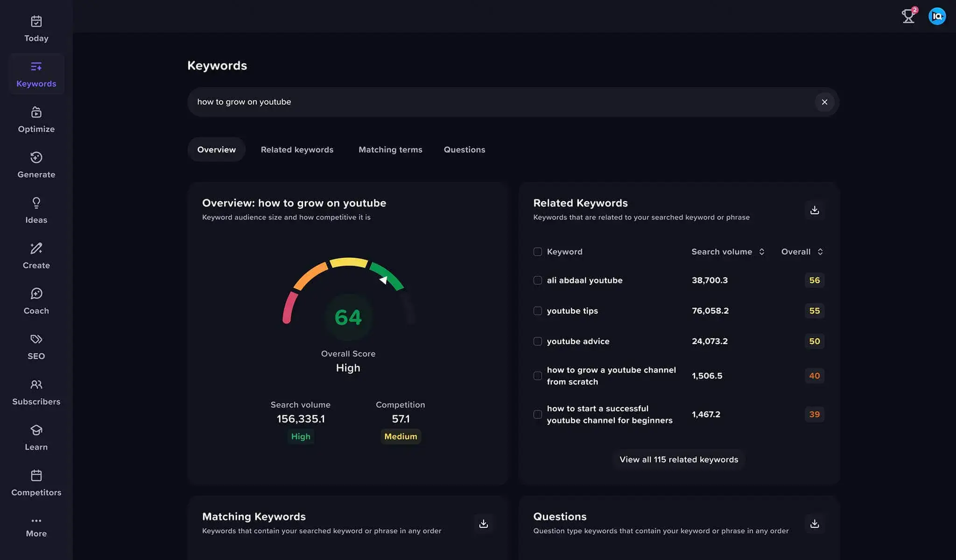The width and height of the screenshot is (956, 560).
Task: Switch to Questions tab
Action: coord(464,149)
